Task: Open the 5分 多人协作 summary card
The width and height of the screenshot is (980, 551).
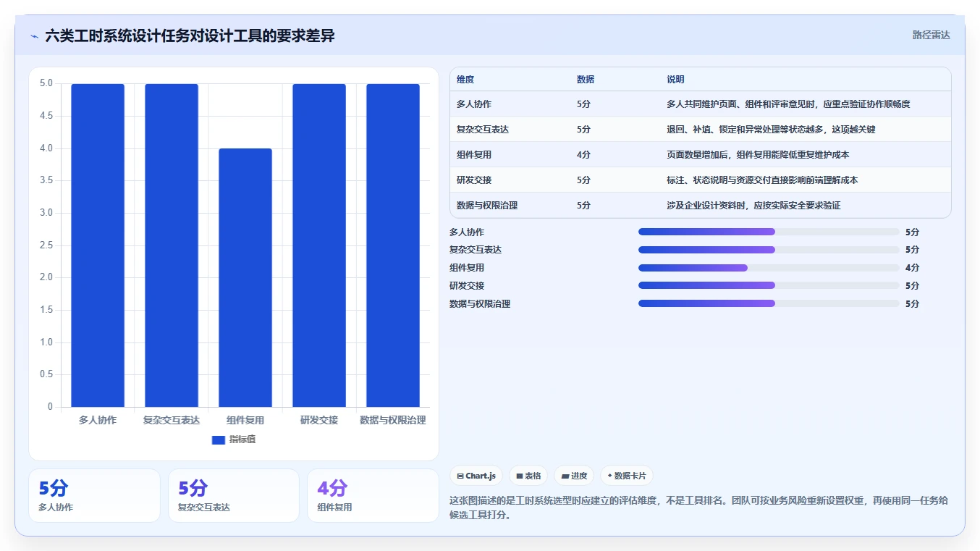Action: click(94, 495)
